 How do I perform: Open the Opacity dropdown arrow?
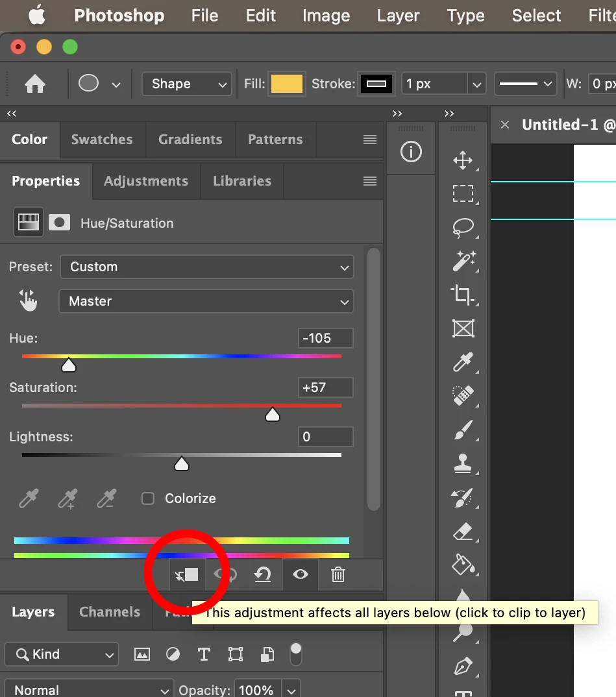point(291,691)
